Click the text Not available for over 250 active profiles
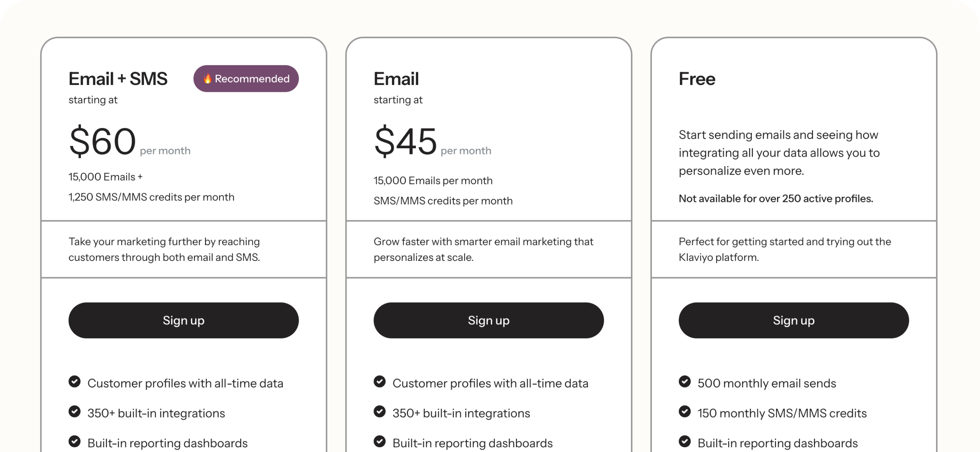Screen dimensions: 980x452 776,198
